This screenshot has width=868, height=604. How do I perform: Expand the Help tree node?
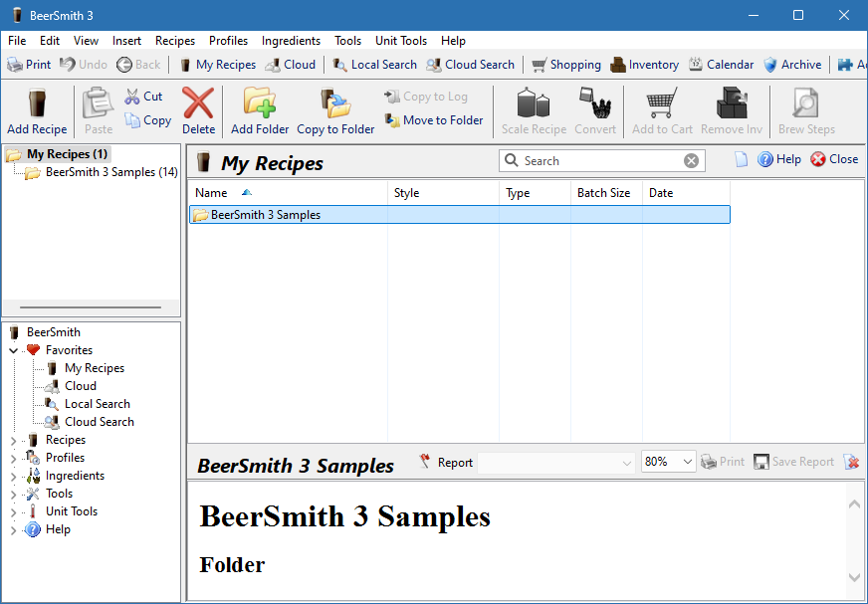14,530
